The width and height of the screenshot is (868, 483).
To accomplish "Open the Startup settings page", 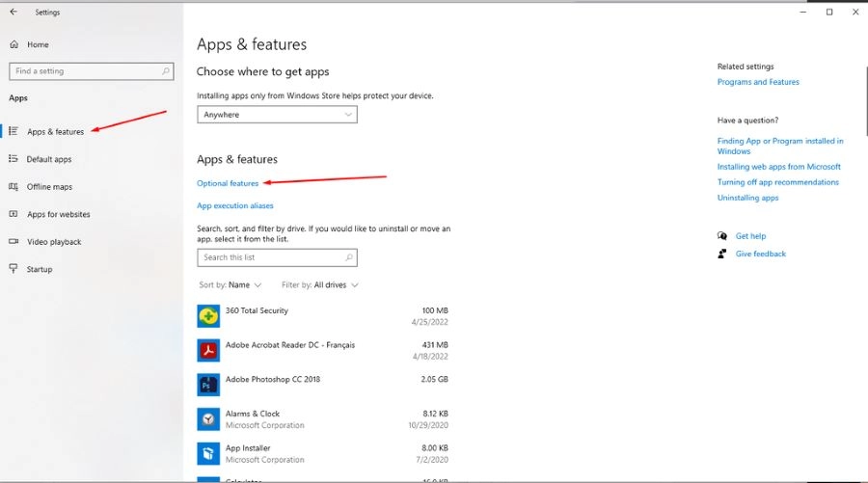I will tap(40, 269).
